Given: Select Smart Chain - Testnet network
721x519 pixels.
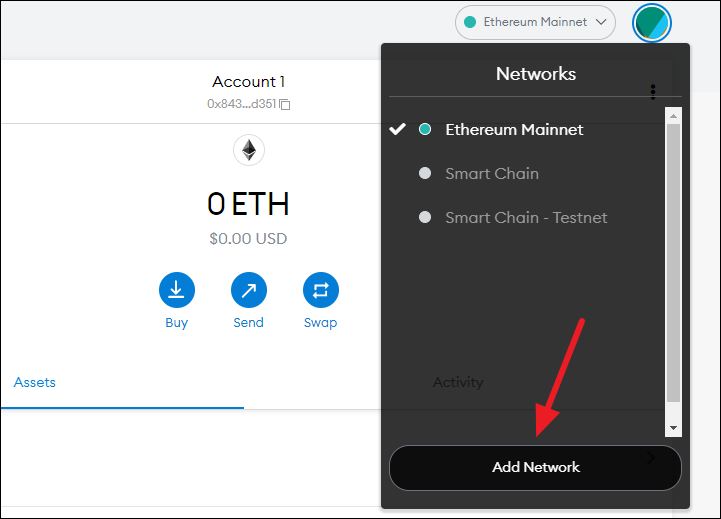Looking at the screenshot, I should (x=526, y=217).
